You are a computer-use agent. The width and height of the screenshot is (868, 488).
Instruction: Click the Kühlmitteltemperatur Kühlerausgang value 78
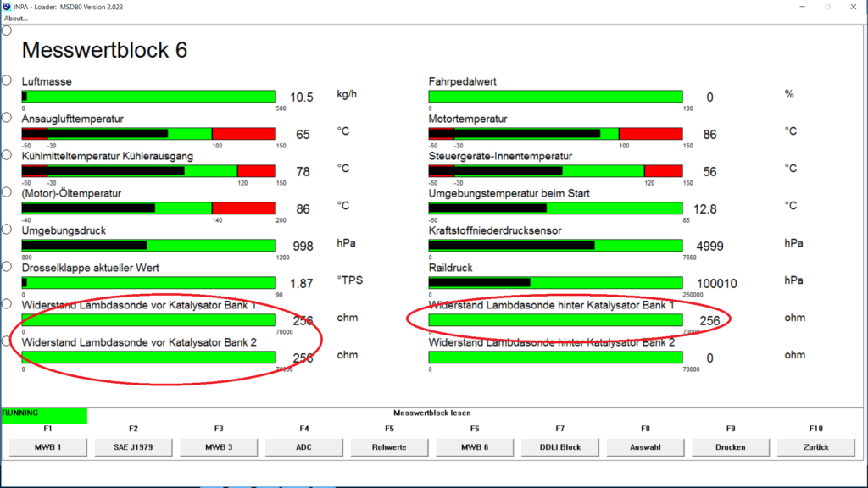pyautogui.click(x=303, y=171)
